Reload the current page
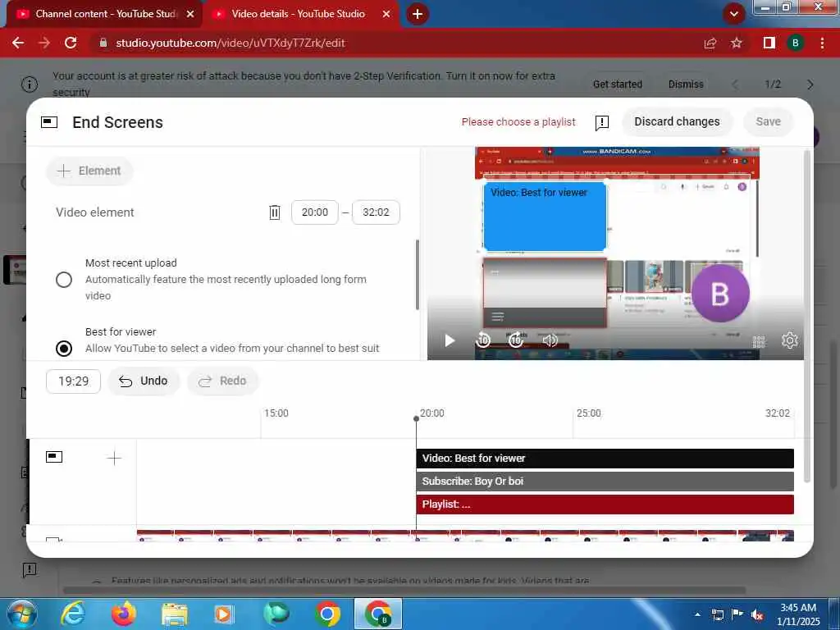 (71, 43)
